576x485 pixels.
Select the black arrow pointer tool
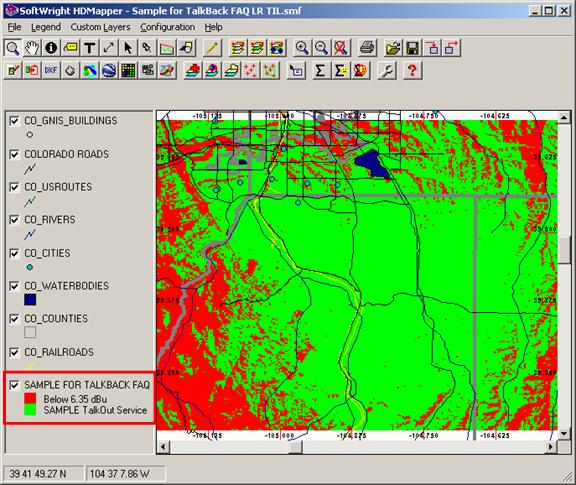point(128,48)
